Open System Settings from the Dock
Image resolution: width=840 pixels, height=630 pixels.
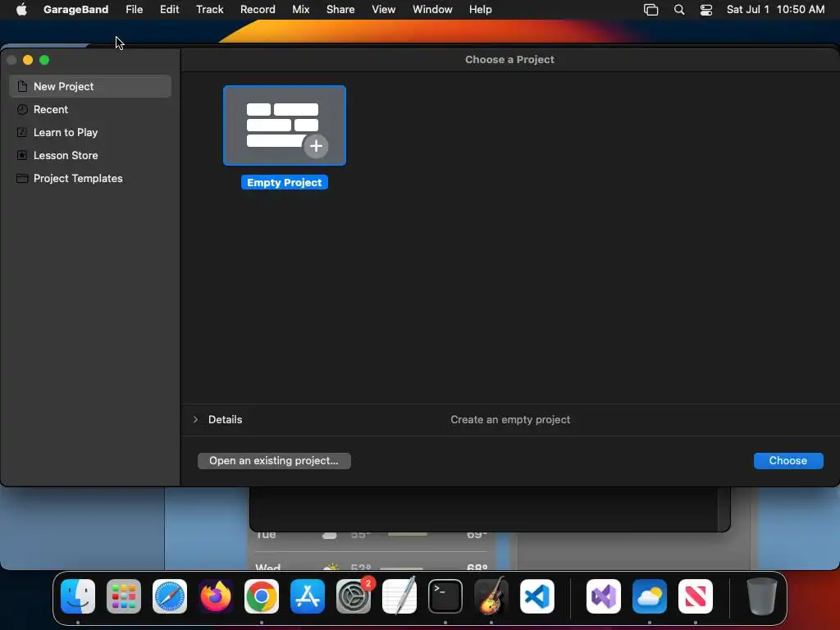(354, 596)
